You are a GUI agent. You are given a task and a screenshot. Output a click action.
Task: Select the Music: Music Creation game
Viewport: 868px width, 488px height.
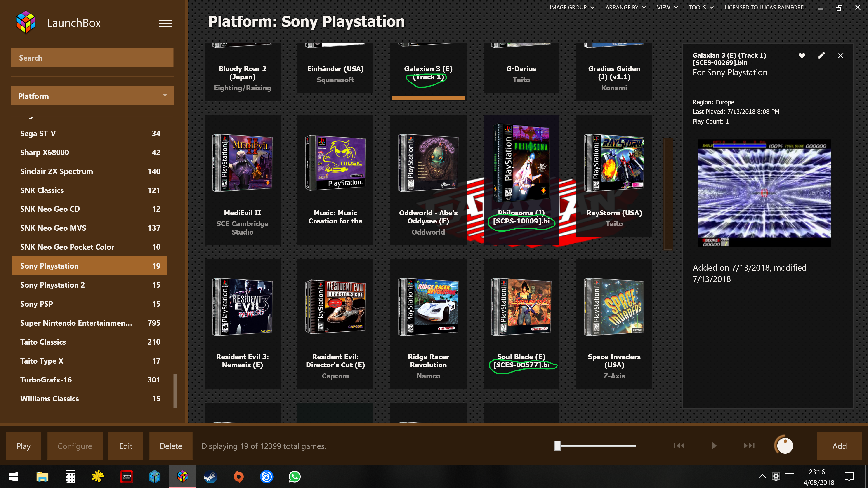click(x=335, y=163)
